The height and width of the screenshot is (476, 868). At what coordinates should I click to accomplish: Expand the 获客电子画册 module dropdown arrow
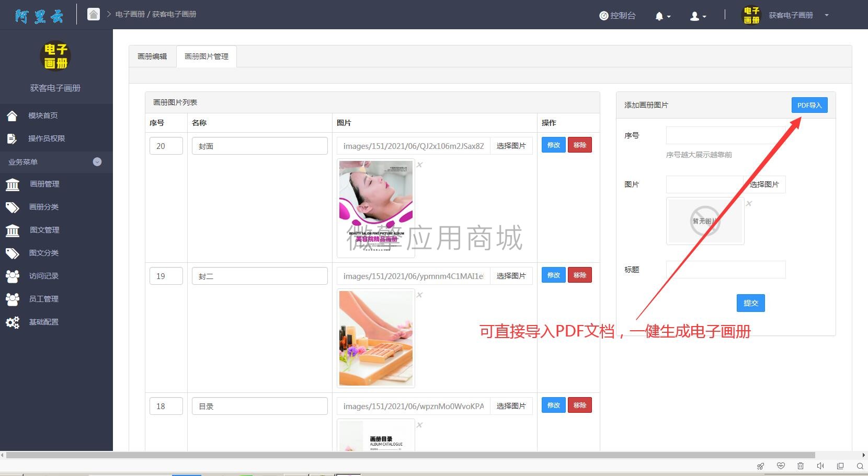point(827,15)
